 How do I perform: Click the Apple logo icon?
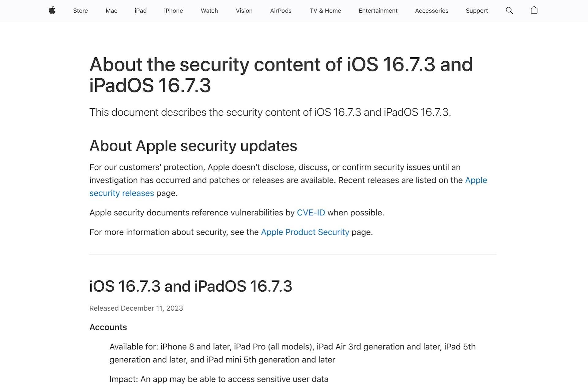click(x=52, y=10)
